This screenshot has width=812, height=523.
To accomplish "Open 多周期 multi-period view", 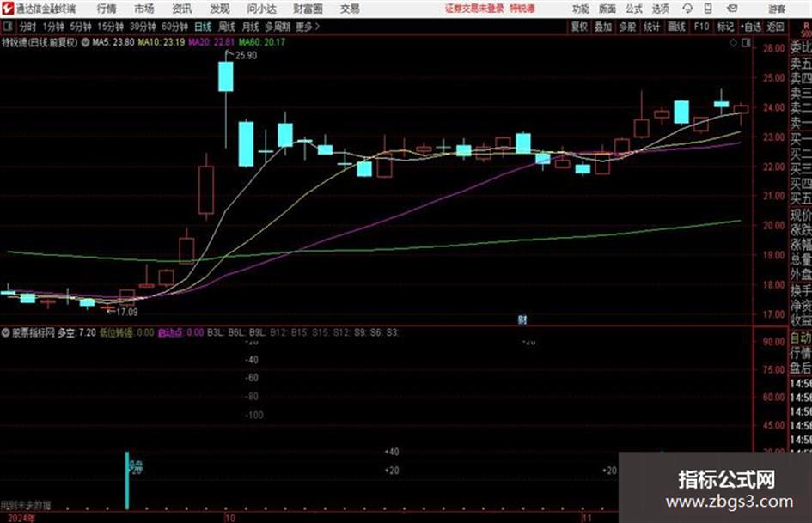I will 278,27.
